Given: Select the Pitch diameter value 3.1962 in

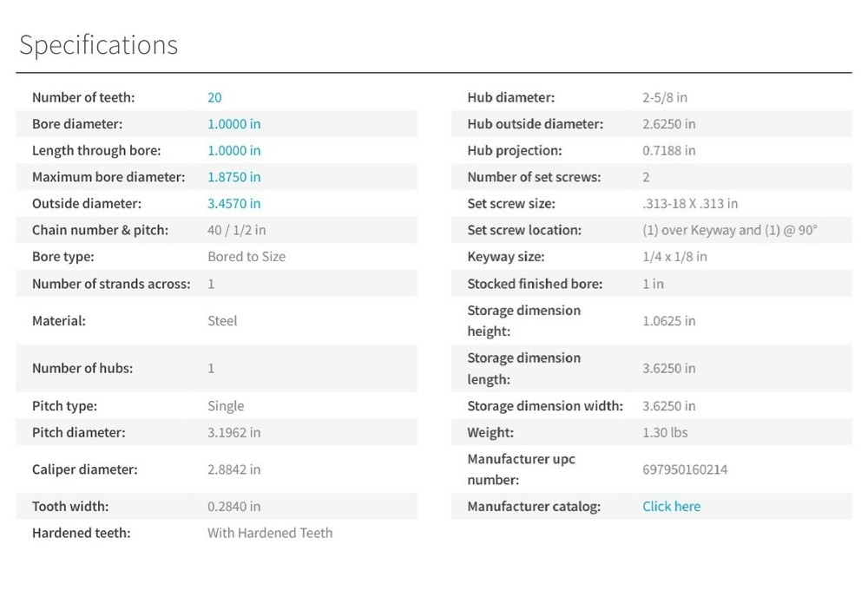Looking at the screenshot, I should pos(233,432).
